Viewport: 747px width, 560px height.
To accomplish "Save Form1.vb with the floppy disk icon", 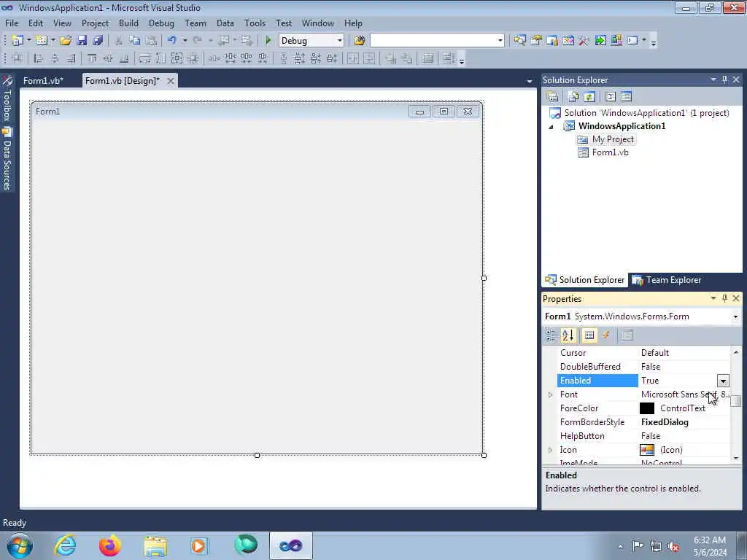I will 82,41.
